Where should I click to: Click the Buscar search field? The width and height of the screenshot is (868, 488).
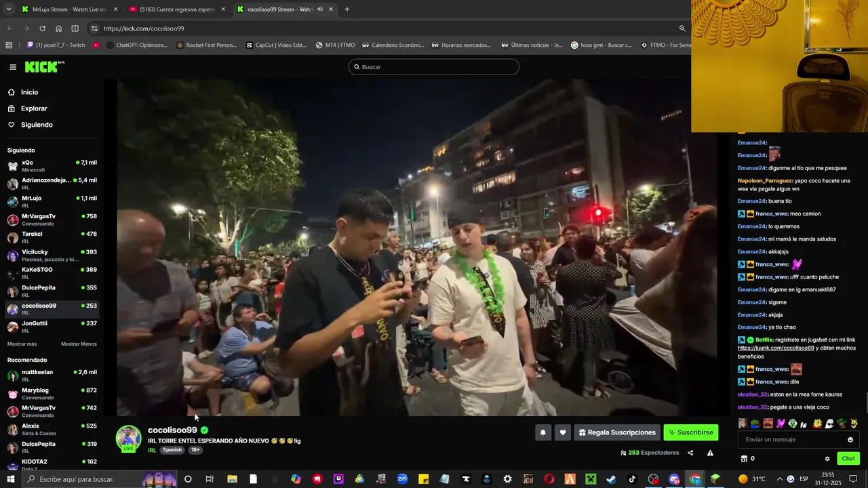[x=434, y=67]
